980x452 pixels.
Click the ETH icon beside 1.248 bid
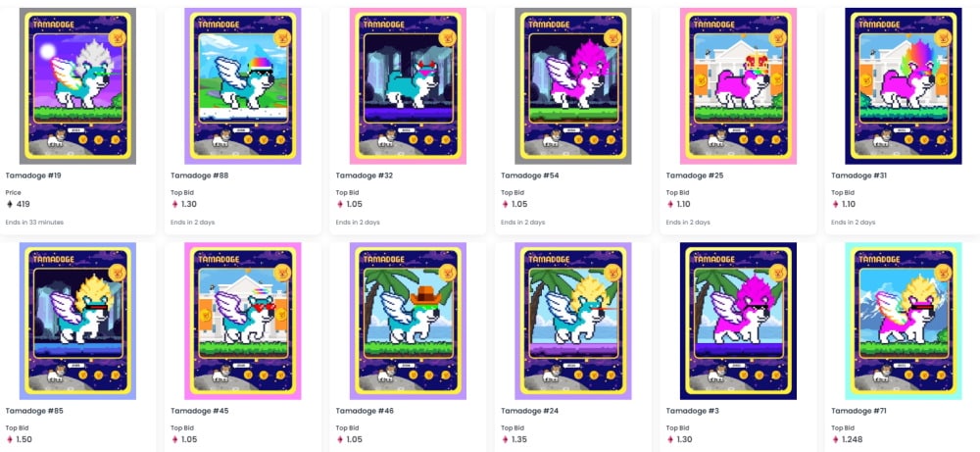pyautogui.click(x=834, y=439)
